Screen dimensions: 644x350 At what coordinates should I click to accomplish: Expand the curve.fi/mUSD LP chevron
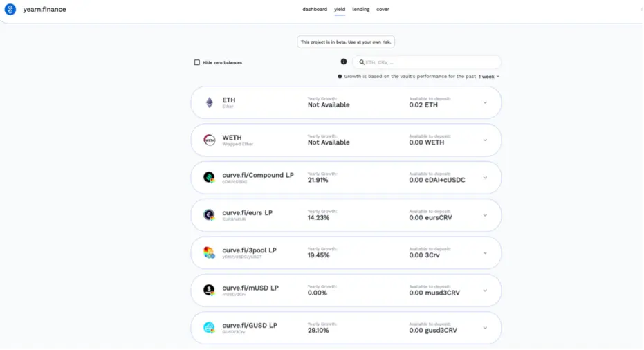[485, 291]
